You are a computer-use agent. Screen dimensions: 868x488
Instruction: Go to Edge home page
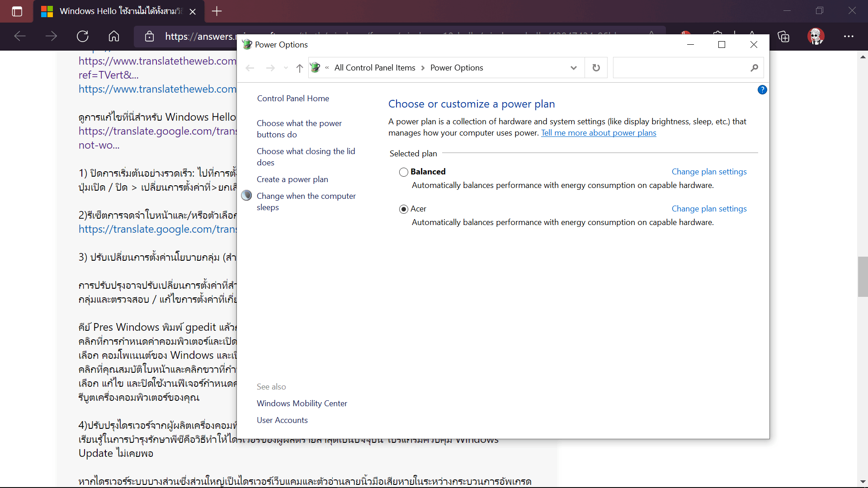pyautogui.click(x=114, y=36)
